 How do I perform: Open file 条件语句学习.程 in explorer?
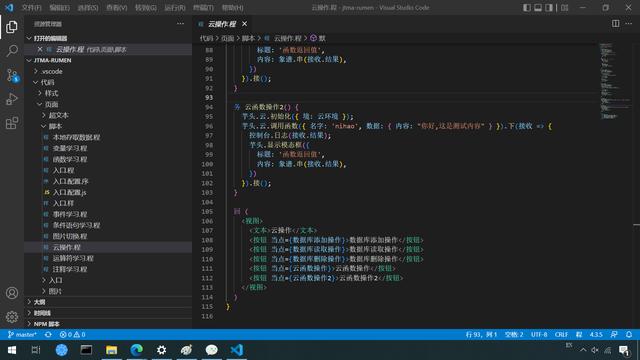(108, 225)
